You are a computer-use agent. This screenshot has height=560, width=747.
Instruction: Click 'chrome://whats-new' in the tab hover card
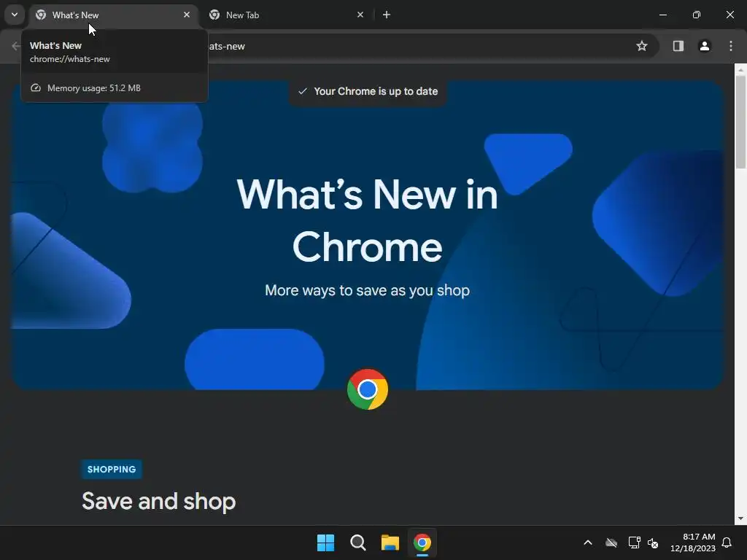pos(70,59)
